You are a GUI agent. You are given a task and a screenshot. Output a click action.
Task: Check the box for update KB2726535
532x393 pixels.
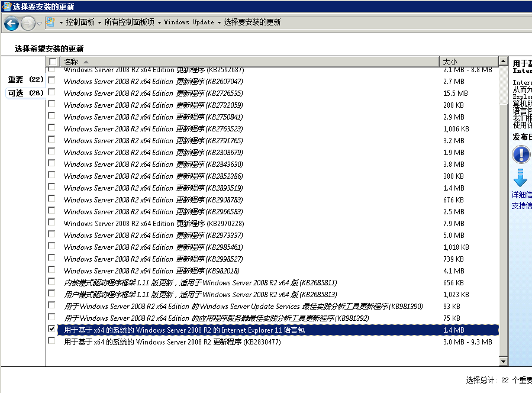click(x=51, y=92)
